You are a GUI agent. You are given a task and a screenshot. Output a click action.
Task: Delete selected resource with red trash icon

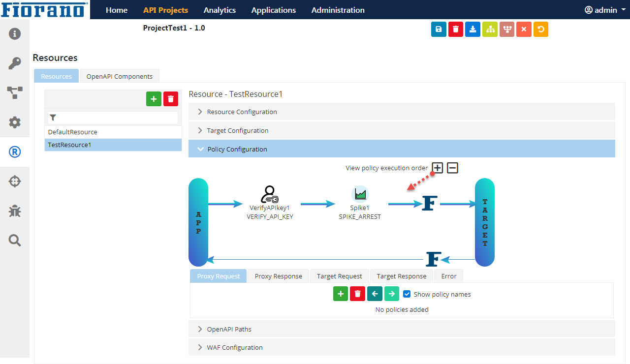pos(171,99)
